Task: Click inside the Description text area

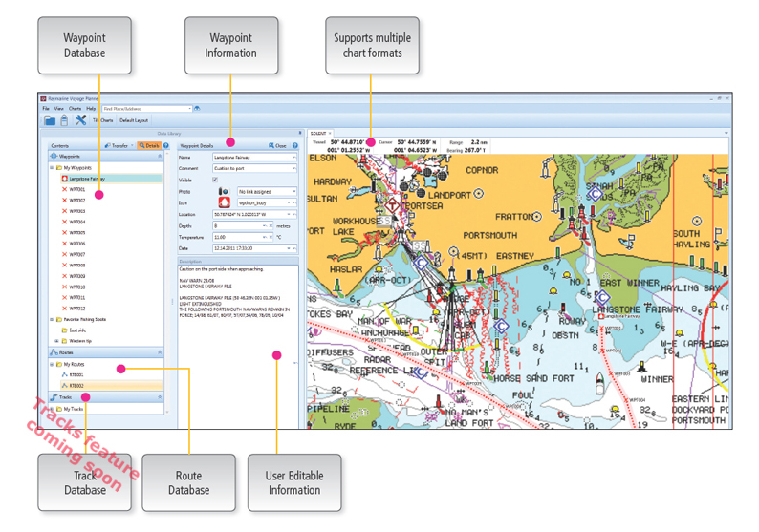Action: point(238,347)
